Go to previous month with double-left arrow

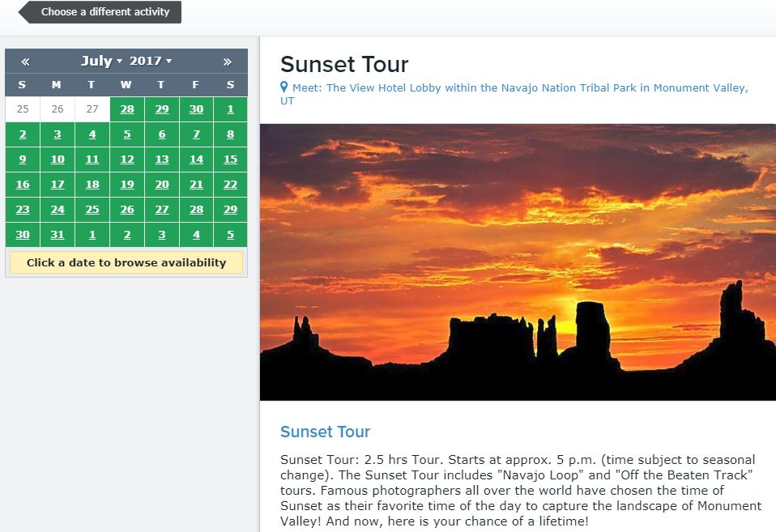click(x=25, y=62)
